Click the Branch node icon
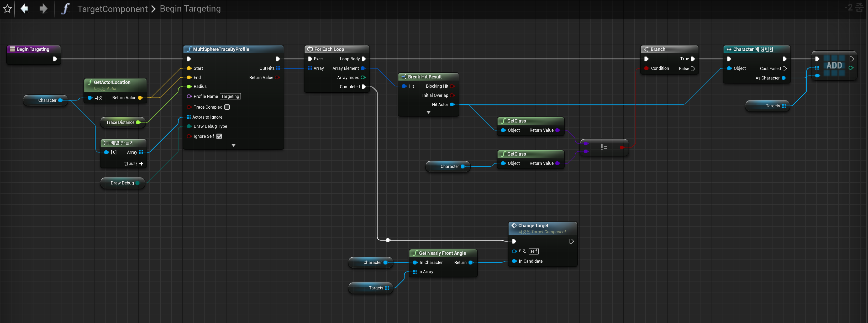The image size is (868, 323). point(646,49)
